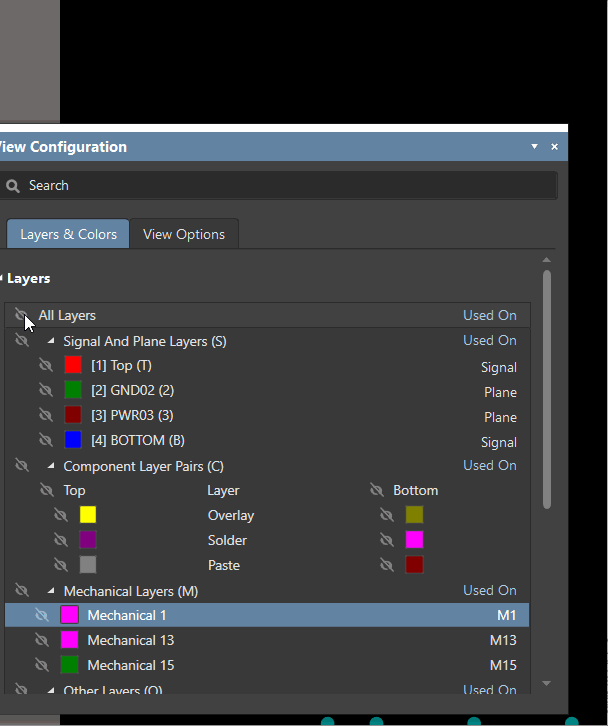Screen dimensions: 608x726
Task: Change the purple Top Solder color swatch
Action: tap(88, 539)
